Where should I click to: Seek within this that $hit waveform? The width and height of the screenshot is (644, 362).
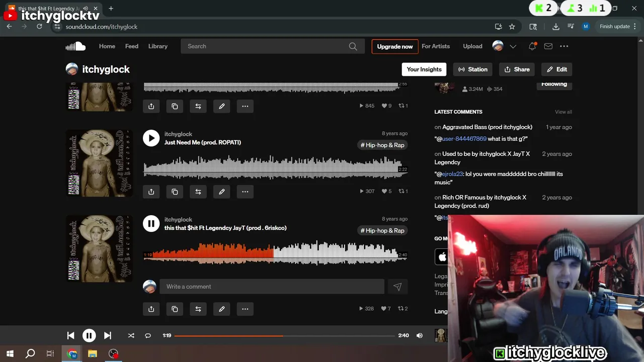pos(275,252)
